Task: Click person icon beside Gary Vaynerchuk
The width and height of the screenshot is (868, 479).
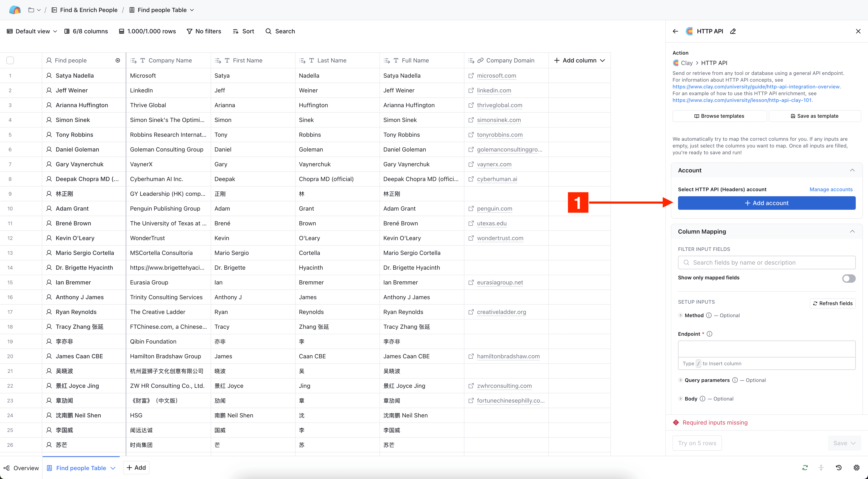Action: point(49,164)
